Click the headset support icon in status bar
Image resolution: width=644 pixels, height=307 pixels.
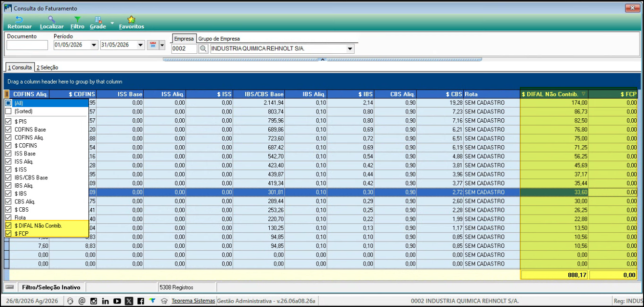(x=70, y=301)
